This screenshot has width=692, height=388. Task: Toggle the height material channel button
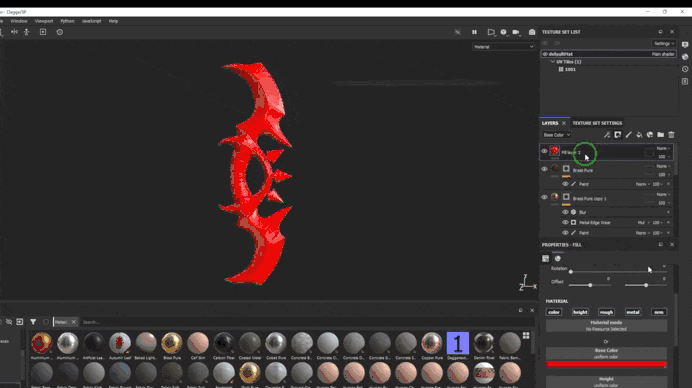pyautogui.click(x=580, y=312)
